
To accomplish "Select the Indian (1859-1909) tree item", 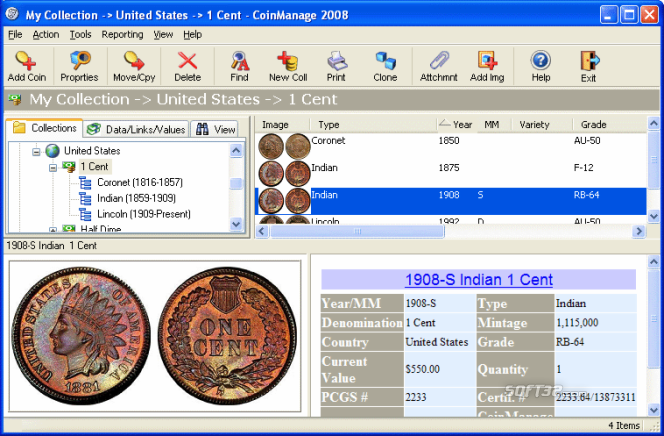I will click(136, 198).
